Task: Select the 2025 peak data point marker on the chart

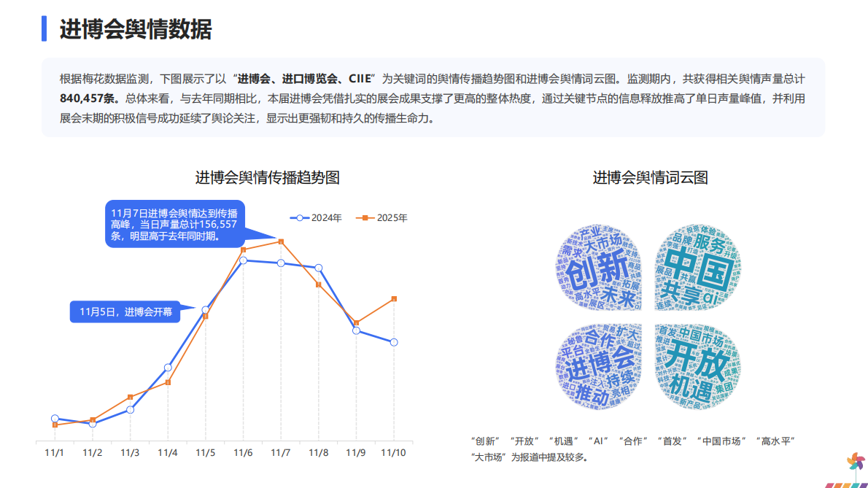Action: [x=282, y=241]
